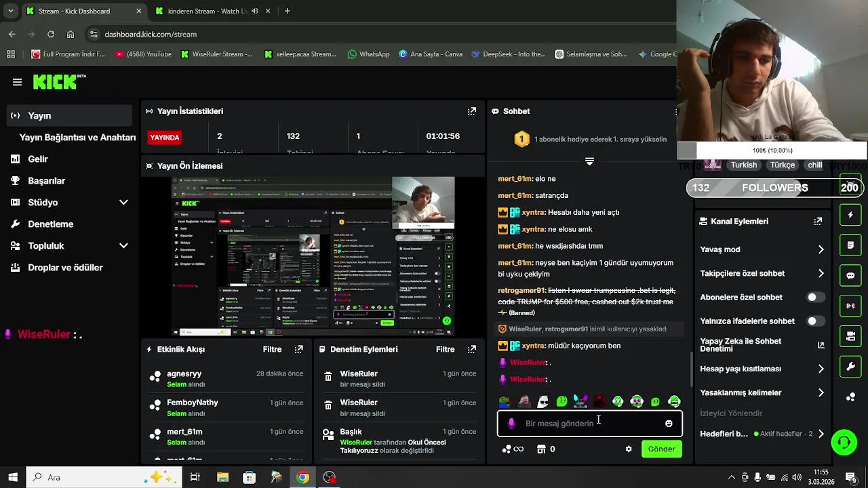Screen dimensions: 868x488
Task: Open the chat settings gear icon
Action: (x=629, y=449)
